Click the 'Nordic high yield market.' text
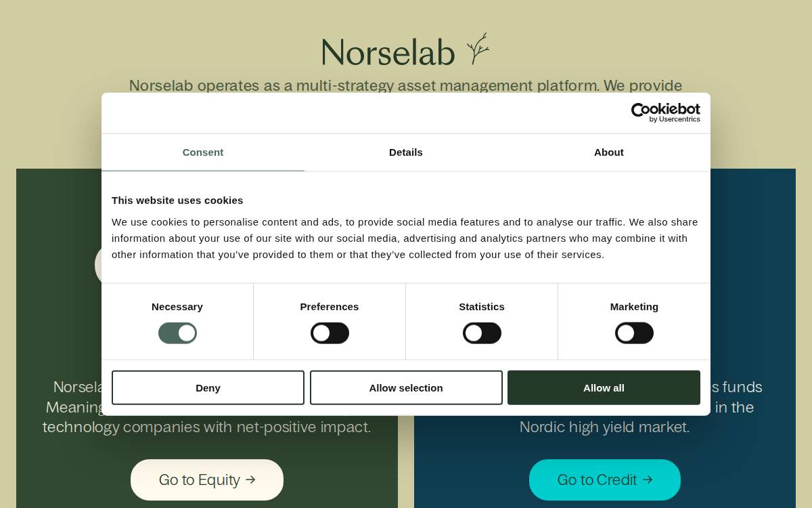The image size is (812, 508). [x=605, y=427]
